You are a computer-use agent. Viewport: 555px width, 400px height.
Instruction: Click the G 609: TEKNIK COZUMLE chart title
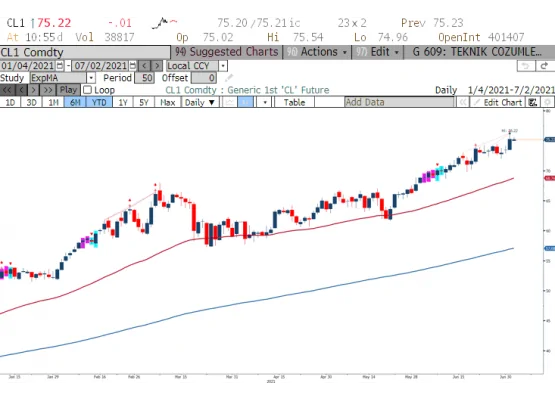[x=477, y=52]
